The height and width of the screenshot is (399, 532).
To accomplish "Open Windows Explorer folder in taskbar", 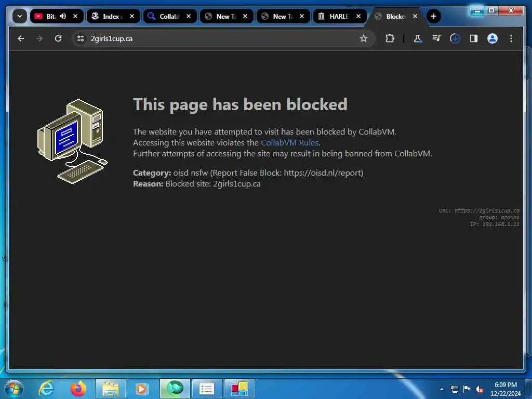I will [x=111, y=389].
